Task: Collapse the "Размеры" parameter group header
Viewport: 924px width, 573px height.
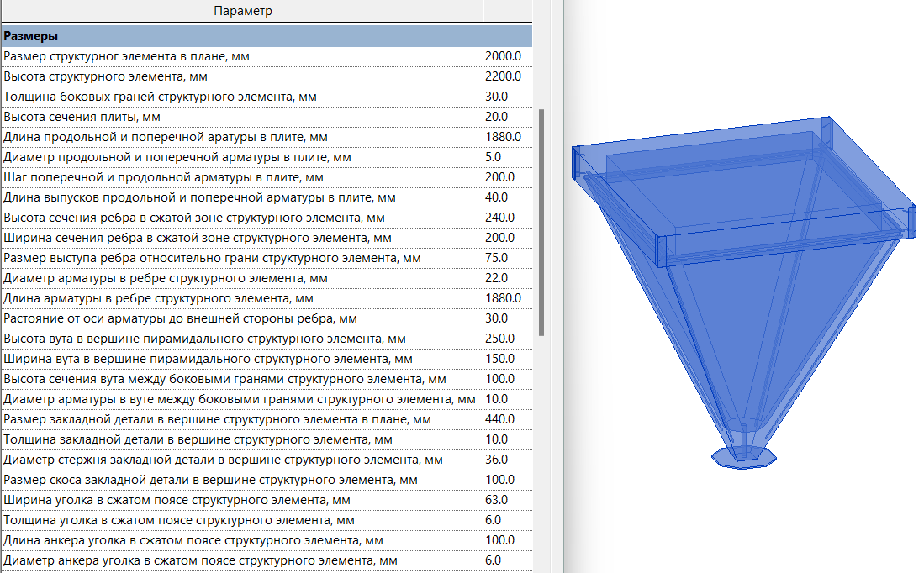Action: [x=29, y=36]
